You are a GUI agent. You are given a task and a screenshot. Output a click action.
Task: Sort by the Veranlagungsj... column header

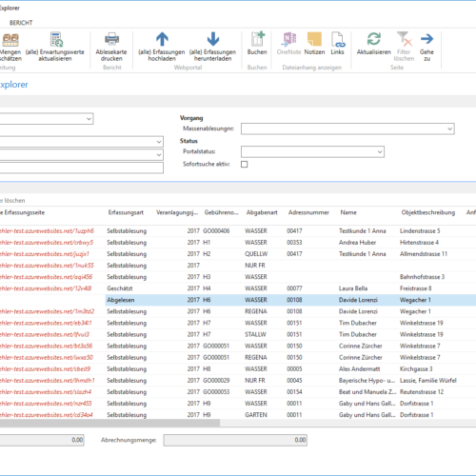point(177,212)
